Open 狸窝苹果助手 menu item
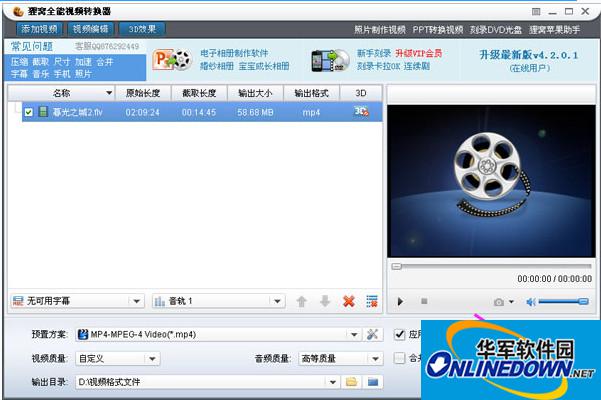This screenshot has width=601, height=400. pos(554,30)
